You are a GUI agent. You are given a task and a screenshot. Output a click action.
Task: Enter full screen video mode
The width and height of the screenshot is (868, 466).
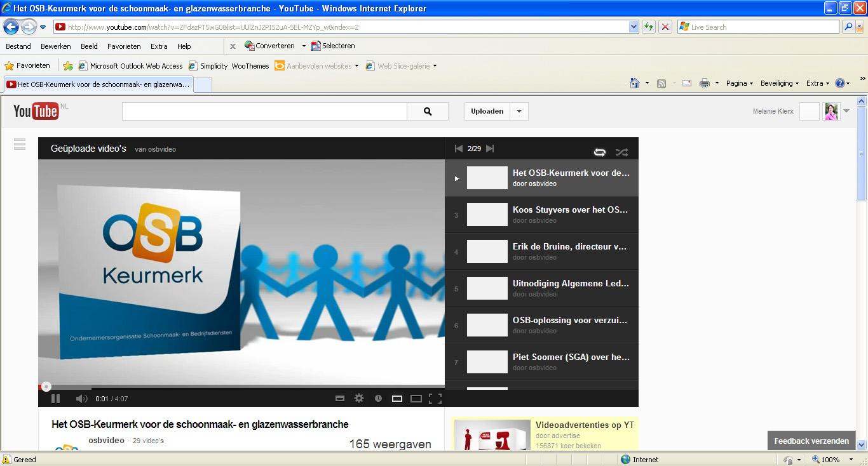(x=435, y=399)
